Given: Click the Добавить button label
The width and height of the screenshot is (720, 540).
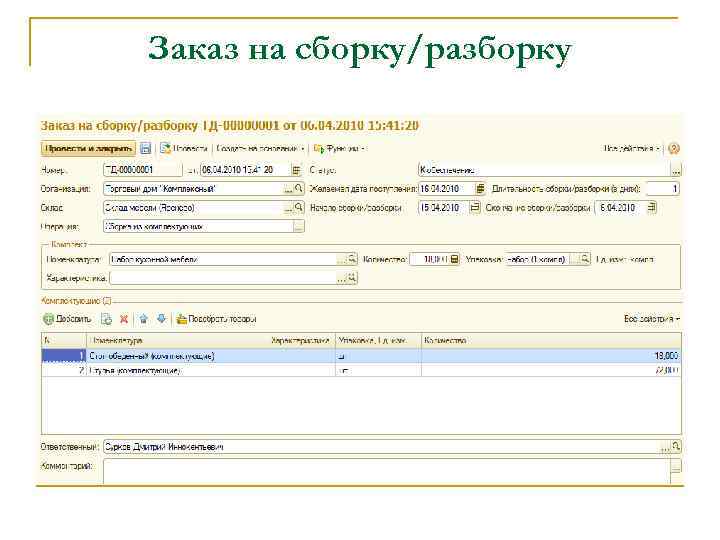Looking at the screenshot, I should [73, 319].
